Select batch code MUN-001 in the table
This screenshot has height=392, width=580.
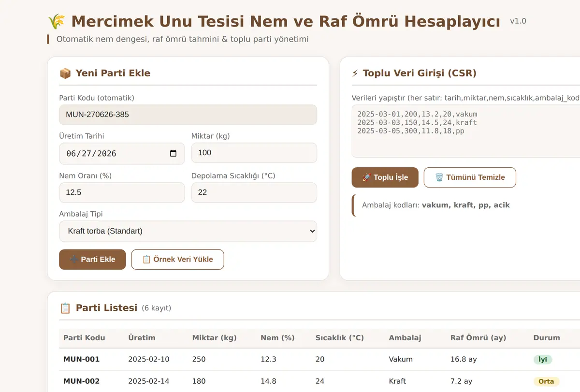click(82, 359)
